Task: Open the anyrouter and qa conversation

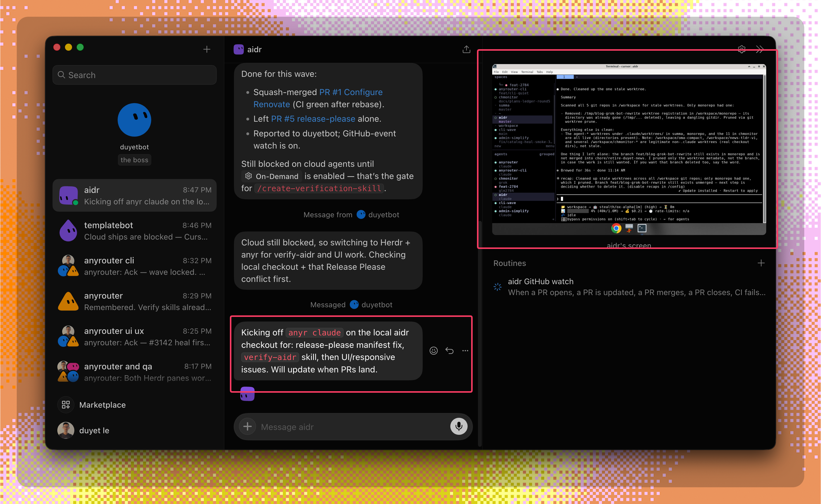Action: [134, 372]
